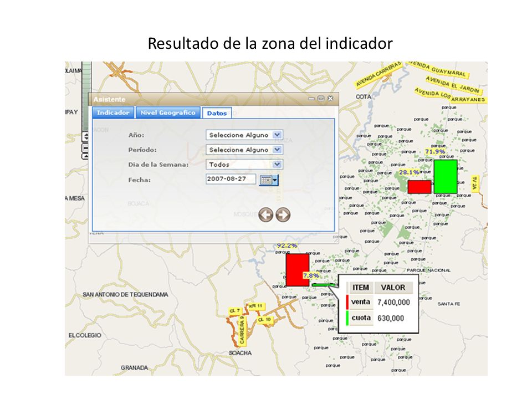Expand the Período dropdown
The height and width of the screenshot is (399, 532).
[244, 150]
